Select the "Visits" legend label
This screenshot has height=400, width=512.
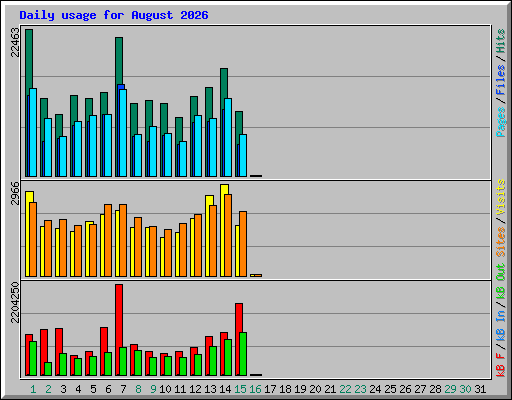[x=501, y=197]
